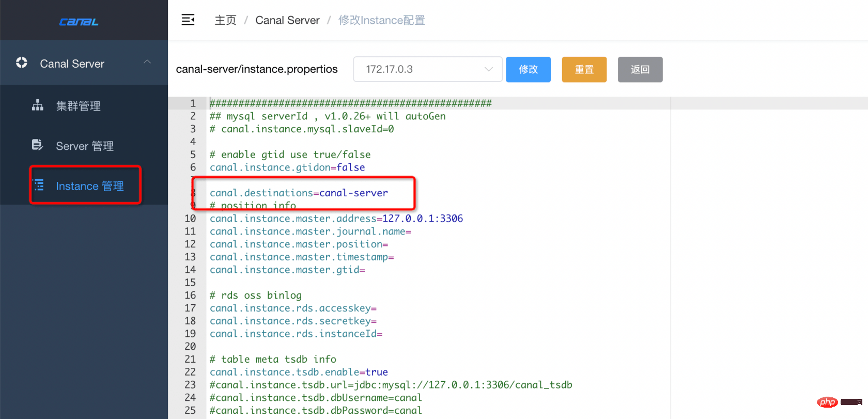
Task: Click line canal.instance.rds.instanceId=
Action: point(296,334)
